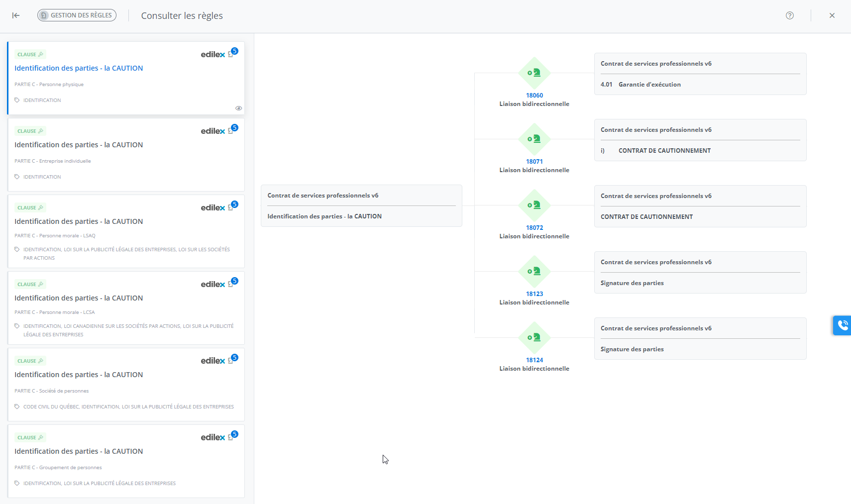Click the phone support floating button
Viewport: 851px width, 504px height.
coord(842,325)
